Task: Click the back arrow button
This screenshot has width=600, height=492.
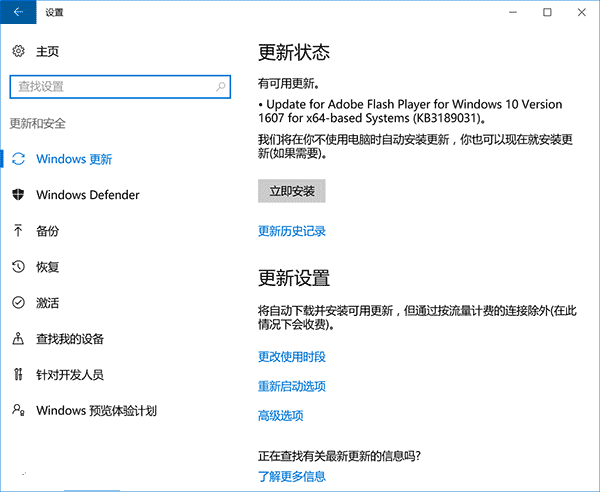Action: pyautogui.click(x=18, y=12)
